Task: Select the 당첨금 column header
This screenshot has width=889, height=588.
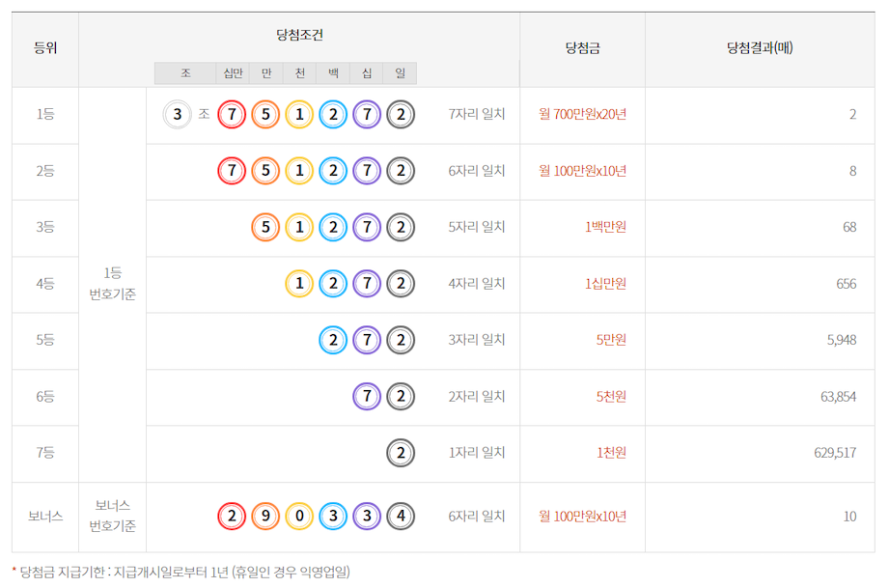Action: pyautogui.click(x=582, y=48)
